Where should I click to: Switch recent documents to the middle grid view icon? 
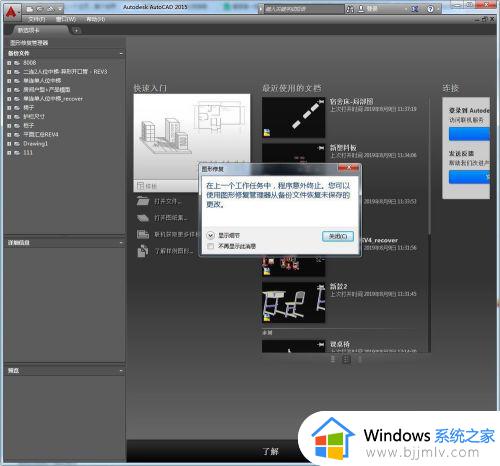346,359
